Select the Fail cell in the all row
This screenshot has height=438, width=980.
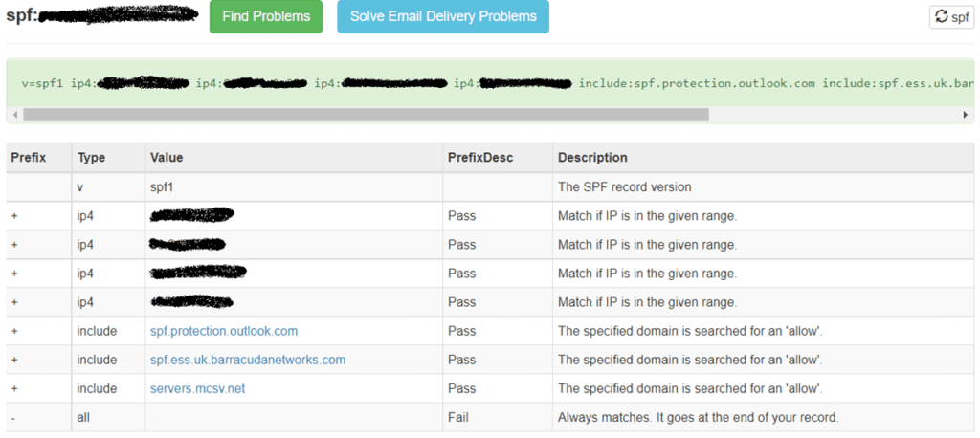tap(457, 417)
